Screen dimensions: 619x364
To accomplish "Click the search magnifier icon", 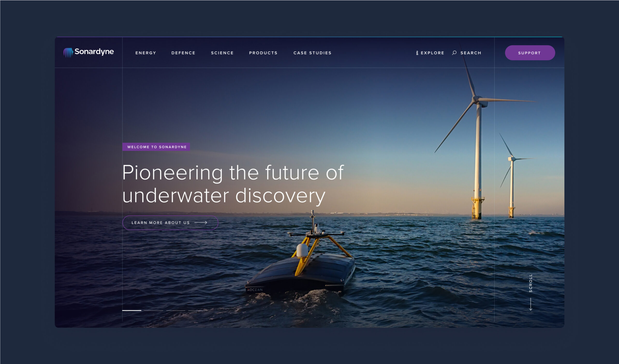I will tap(454, 52).
